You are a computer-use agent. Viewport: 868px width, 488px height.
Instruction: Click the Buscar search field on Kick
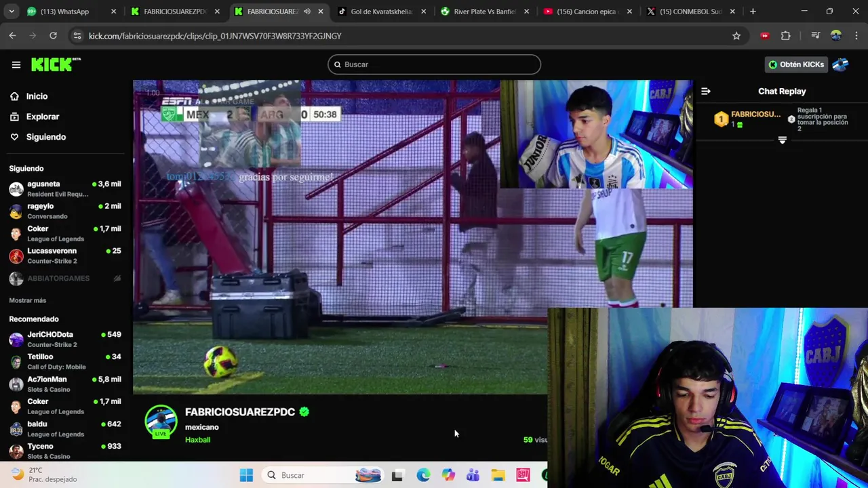click(x=434, y=64)
